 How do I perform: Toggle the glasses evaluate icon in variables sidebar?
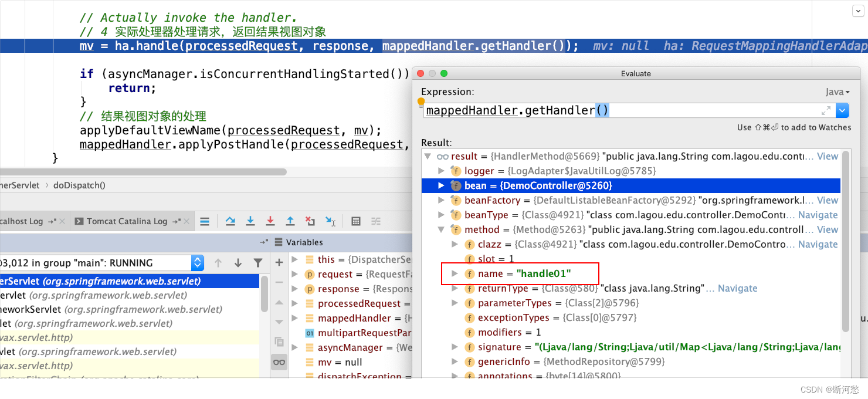279,363
